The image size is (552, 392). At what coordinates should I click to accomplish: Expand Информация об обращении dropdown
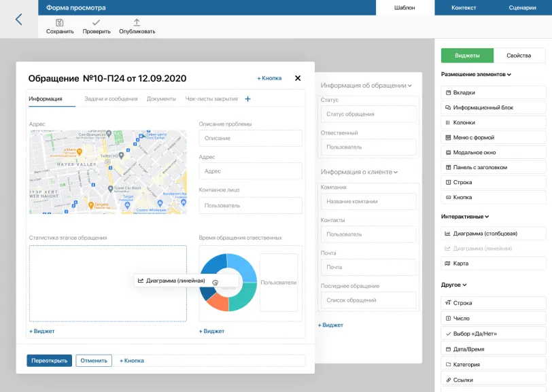[410, 86]
